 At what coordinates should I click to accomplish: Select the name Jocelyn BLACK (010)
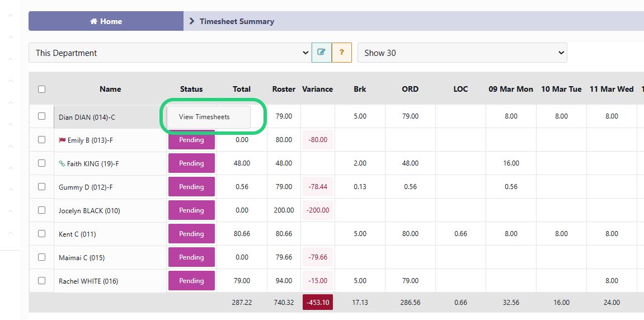click(x=89, y=211)
